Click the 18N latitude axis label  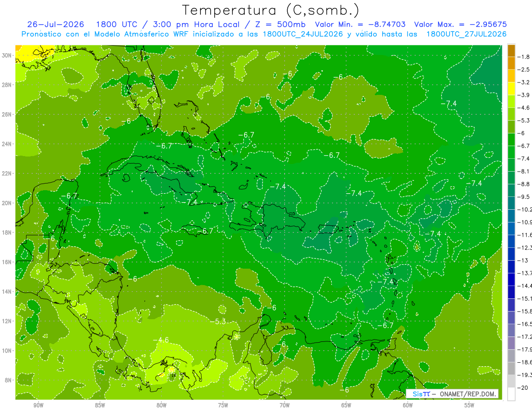click(7, 232)
